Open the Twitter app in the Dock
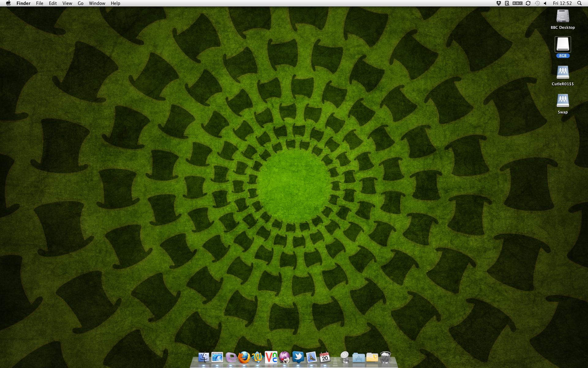 coord(298,357)
